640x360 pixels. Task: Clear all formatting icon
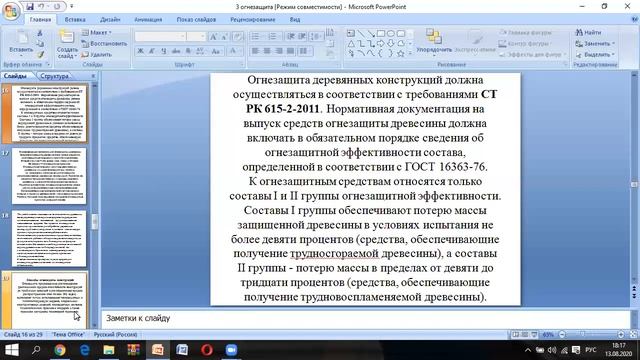pyautogui.click(x=238, y=37)
